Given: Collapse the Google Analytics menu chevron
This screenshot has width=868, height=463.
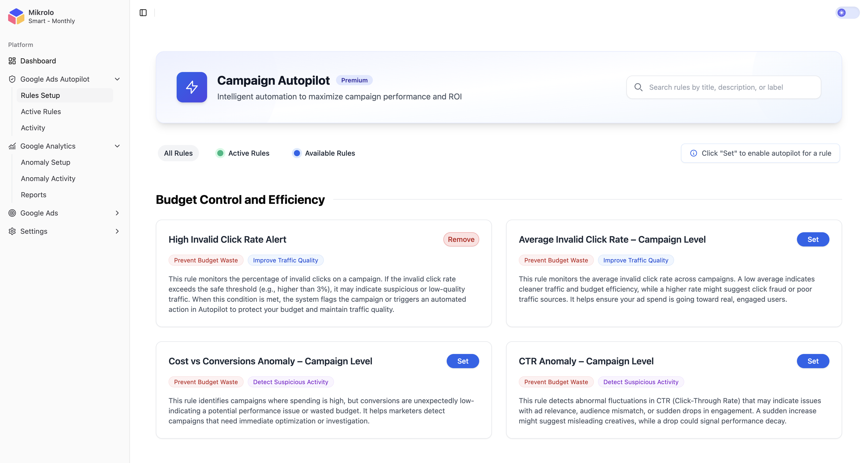Looking at the screenshot, I should point(117,146).
